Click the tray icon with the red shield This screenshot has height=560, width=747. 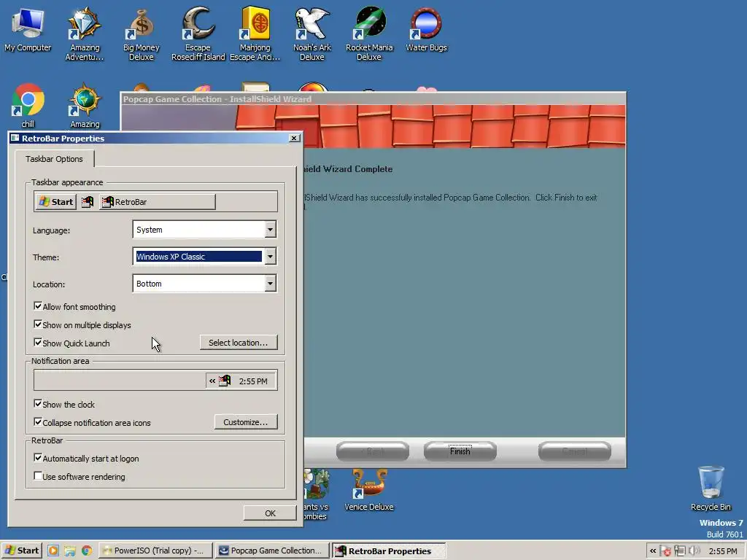(x=665, y=551)
